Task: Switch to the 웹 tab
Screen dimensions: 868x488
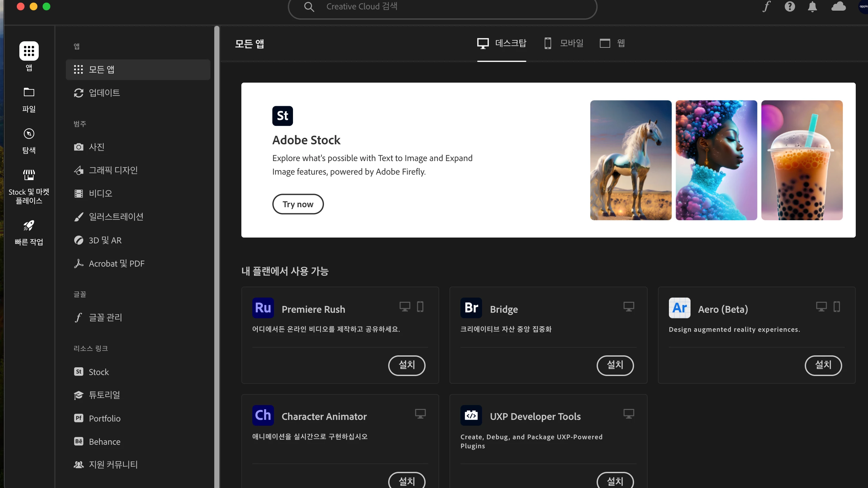Action: [x=612, y=43]
